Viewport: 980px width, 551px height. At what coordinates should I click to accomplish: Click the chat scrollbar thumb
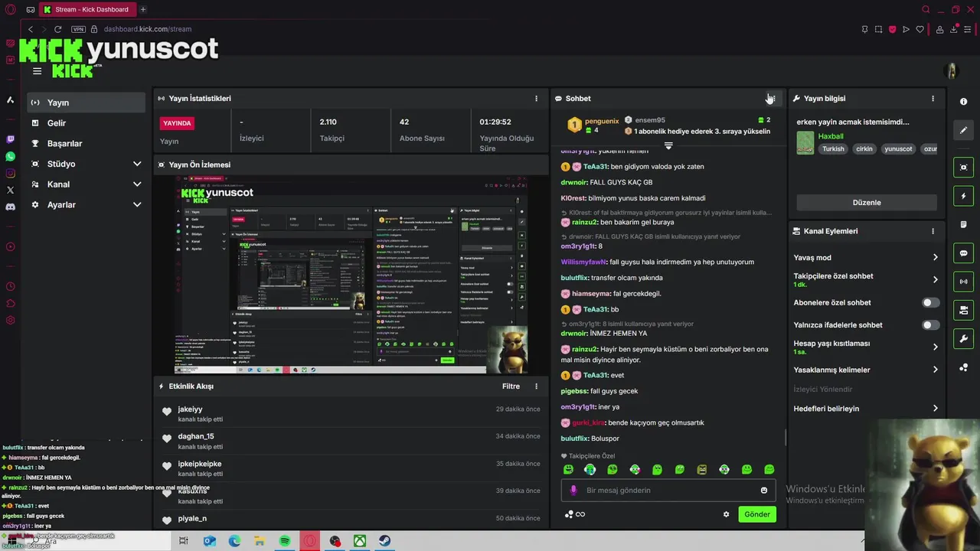coord(786,439)
